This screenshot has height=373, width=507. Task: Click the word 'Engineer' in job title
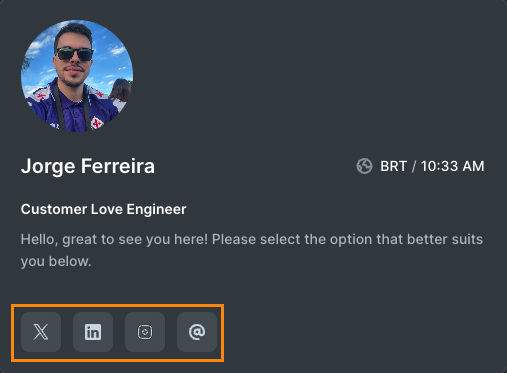point(156,209)
